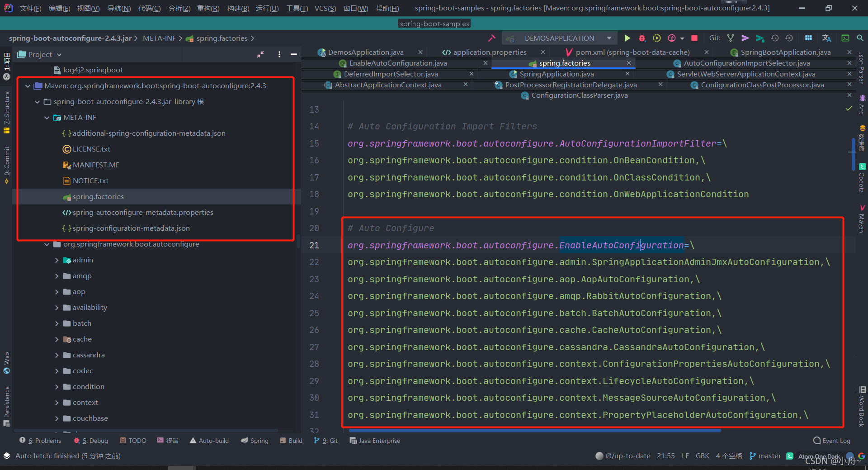Expand the amqp package
Screen dimensions: 868x470
[x=57, y=276]
